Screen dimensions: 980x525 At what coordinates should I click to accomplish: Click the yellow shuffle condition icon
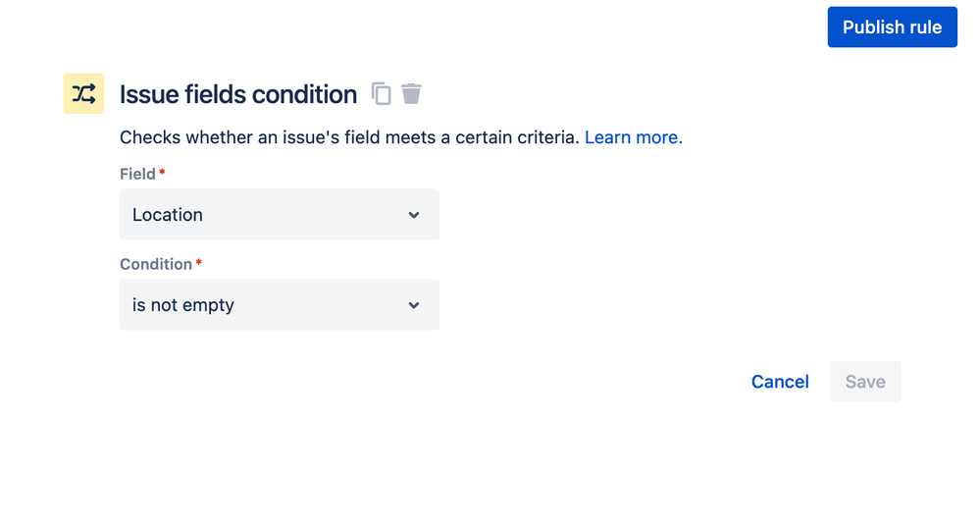[x=83, y=94]
